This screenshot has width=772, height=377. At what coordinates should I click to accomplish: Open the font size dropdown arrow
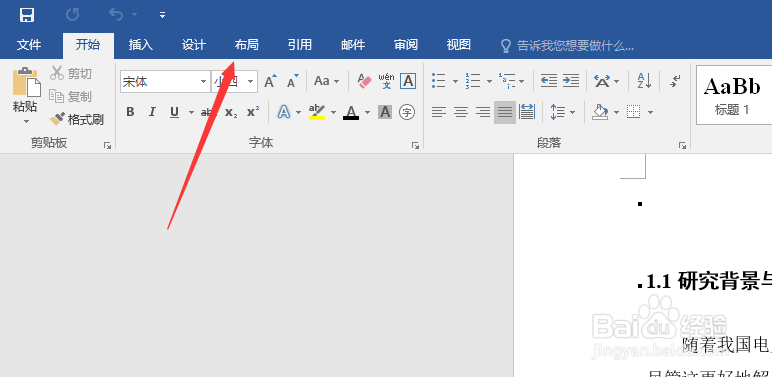(251, 82)
